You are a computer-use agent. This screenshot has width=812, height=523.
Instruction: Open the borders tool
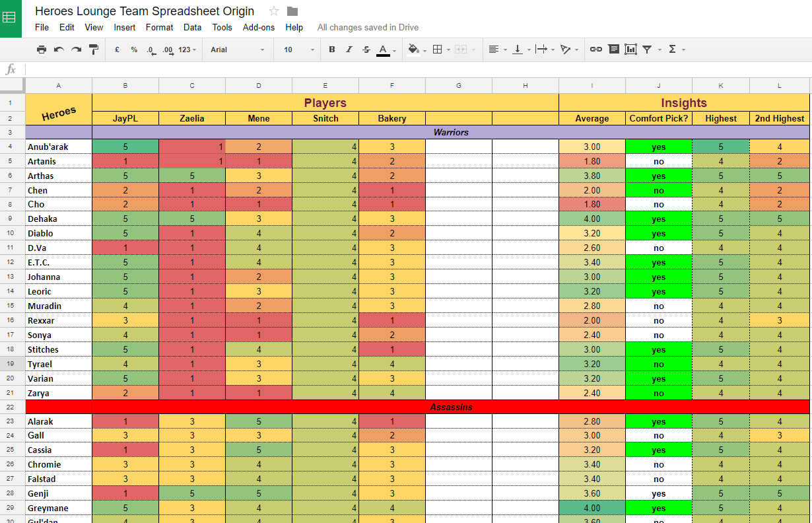(x=437, y=50)
